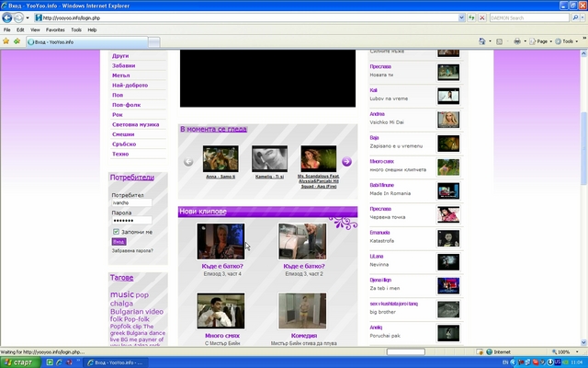Click the purple next arrow in the carousel
The image size is (588, 368).
point(347,162)
